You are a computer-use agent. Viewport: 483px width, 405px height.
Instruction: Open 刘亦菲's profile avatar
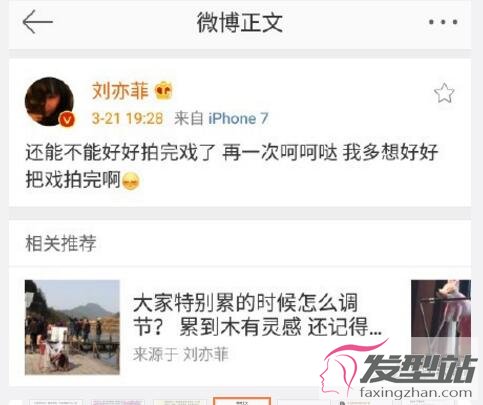click(50, 102)
